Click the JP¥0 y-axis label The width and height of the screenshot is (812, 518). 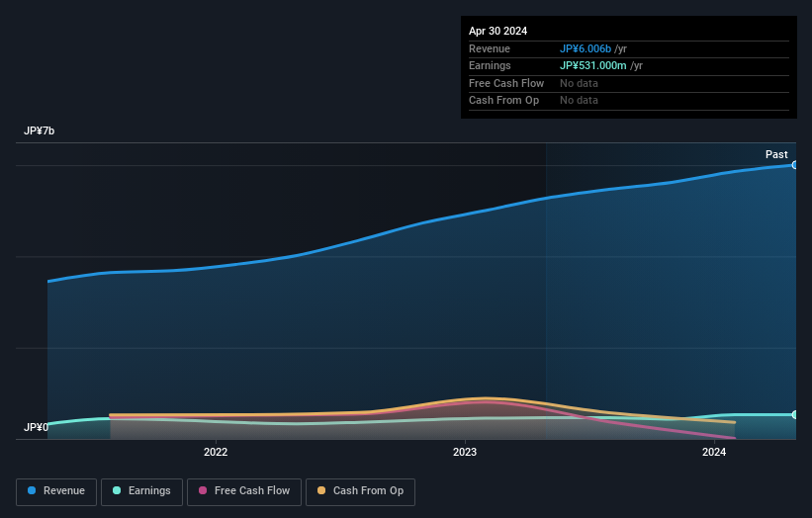click(36, 427)
